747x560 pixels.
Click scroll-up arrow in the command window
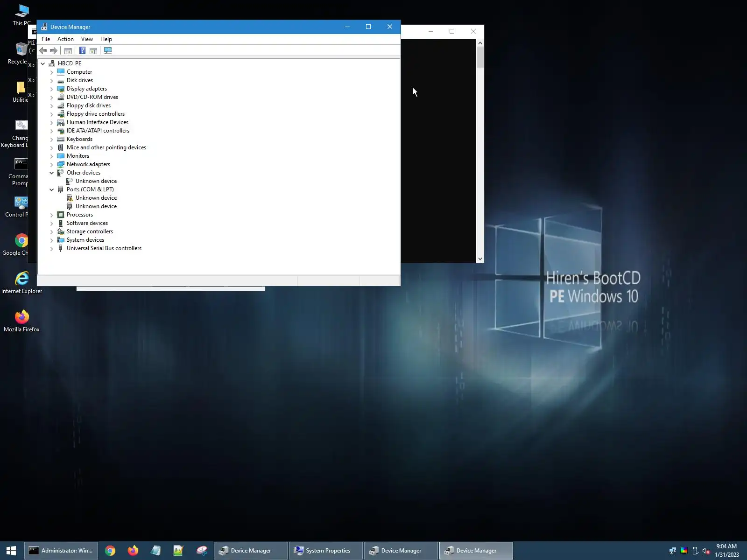pyautogui.click(x=480, y=43)
